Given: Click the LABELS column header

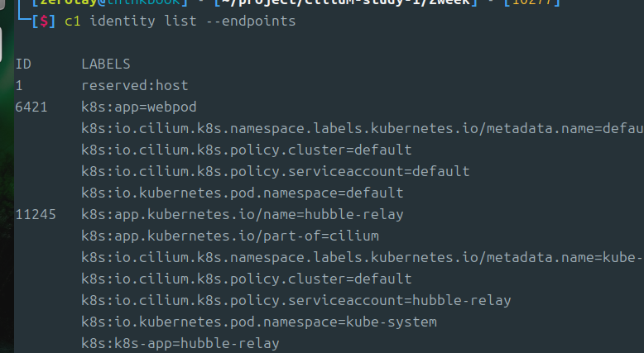Looking at the screenshot, I should [106, 64].
